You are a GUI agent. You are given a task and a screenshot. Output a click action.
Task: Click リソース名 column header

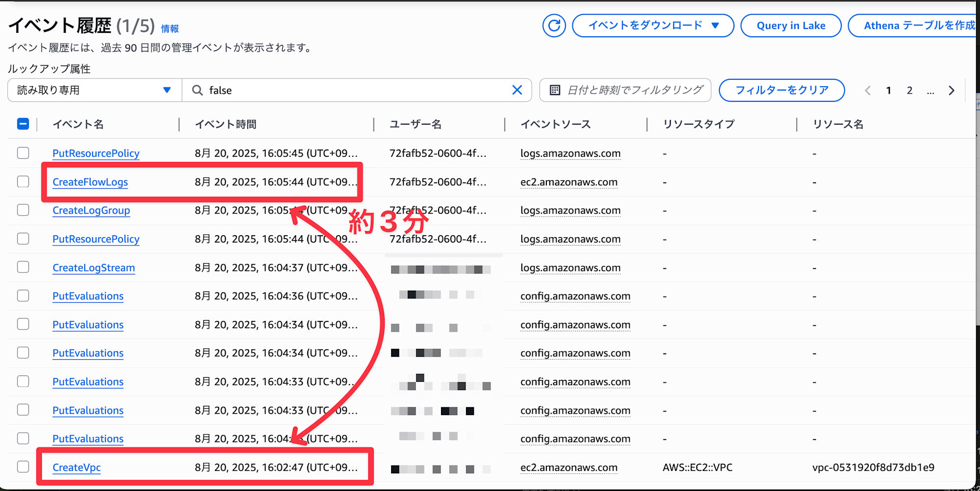[x=838, y=124]
